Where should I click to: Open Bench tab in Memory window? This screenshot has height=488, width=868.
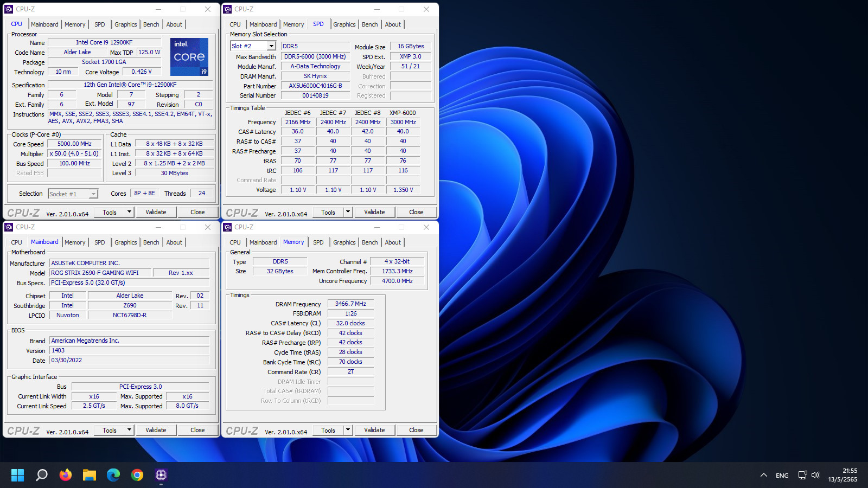(370, 242)
